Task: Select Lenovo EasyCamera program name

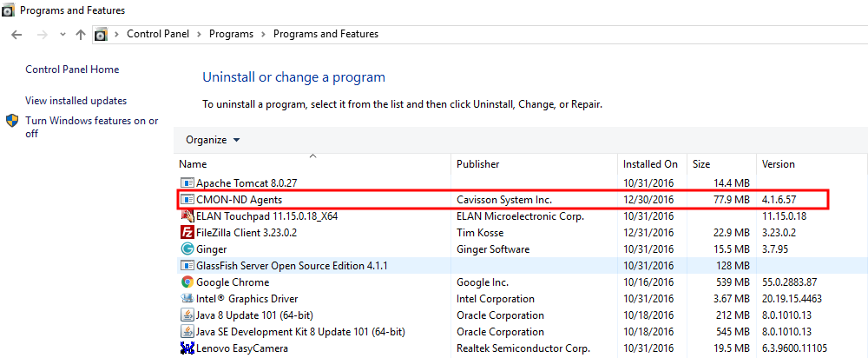Action: (242, 349)
